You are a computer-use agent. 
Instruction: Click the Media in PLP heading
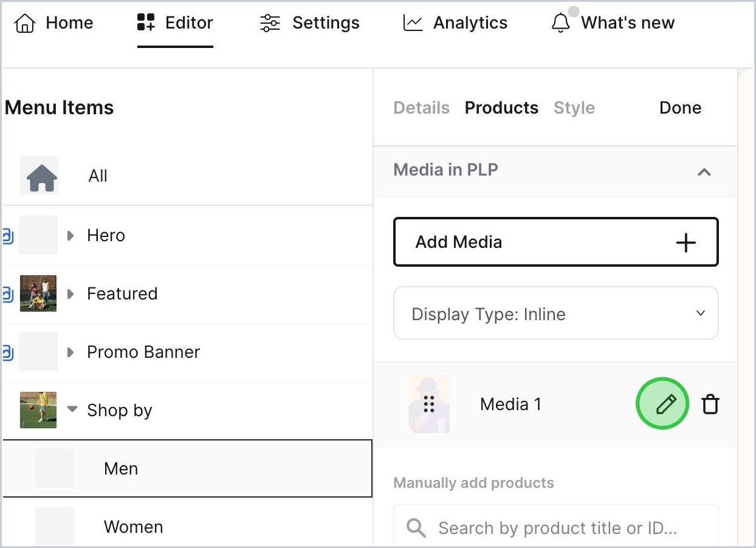(x=446, y=170)
